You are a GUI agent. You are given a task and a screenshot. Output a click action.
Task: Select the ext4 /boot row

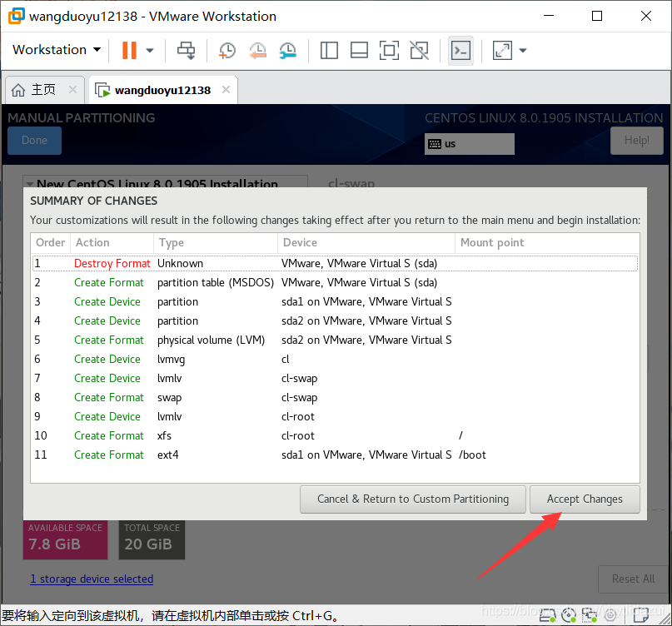click(x=335, y=455)
